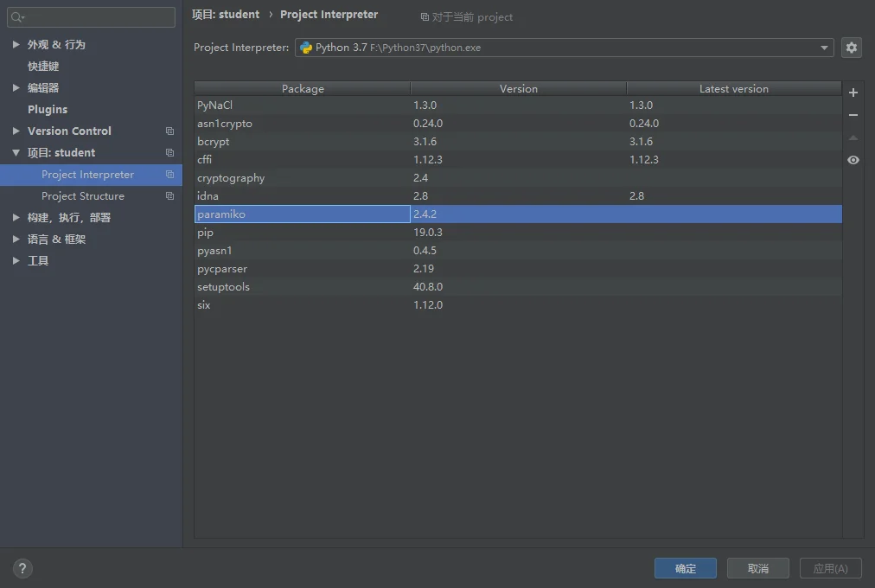Open Plugins settings page
The height and width of the screenshot is (588, 875).
click(48, 110)
